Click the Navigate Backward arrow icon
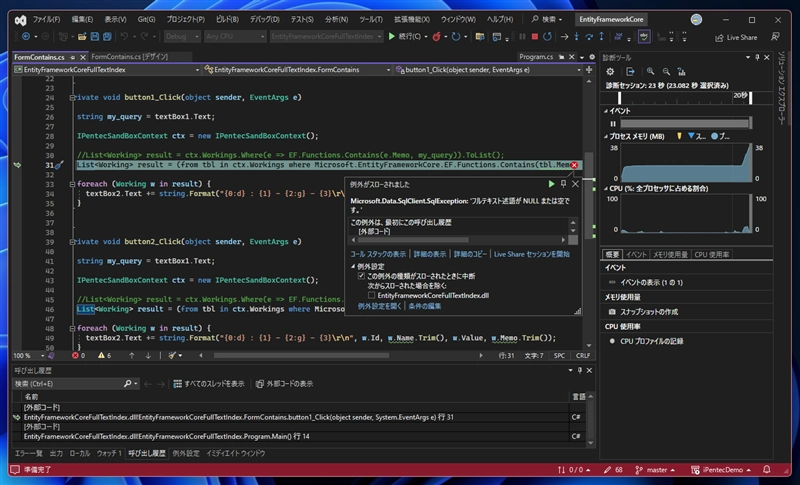This screenshot has width=800, height=485. click(26, 37)
